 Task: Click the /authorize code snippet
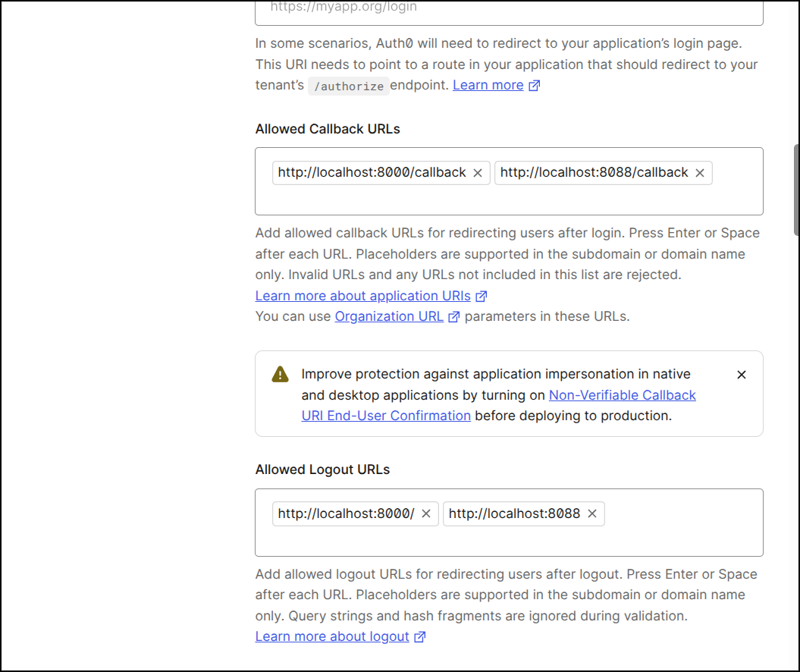pos(349,86)
